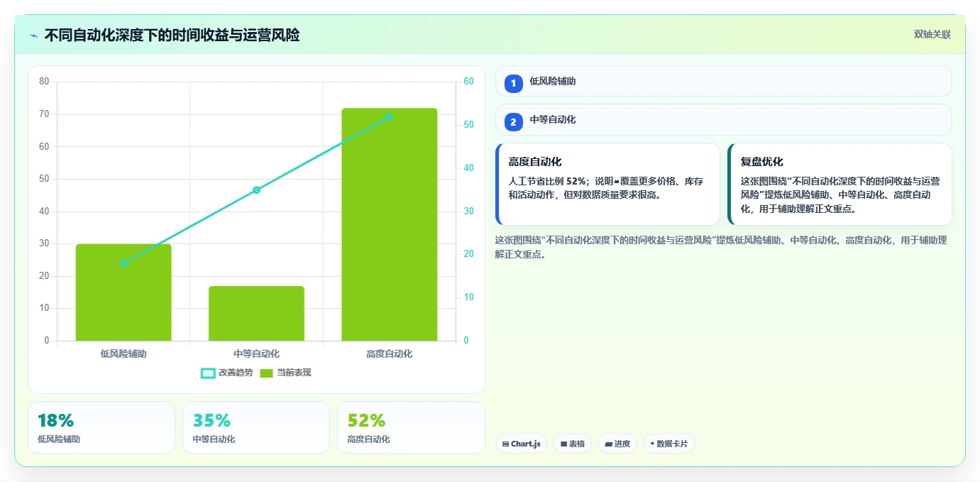Expand step 1 低风险辅助 row
The height and width of the screenshot is (482, 980).
(723, 81)
